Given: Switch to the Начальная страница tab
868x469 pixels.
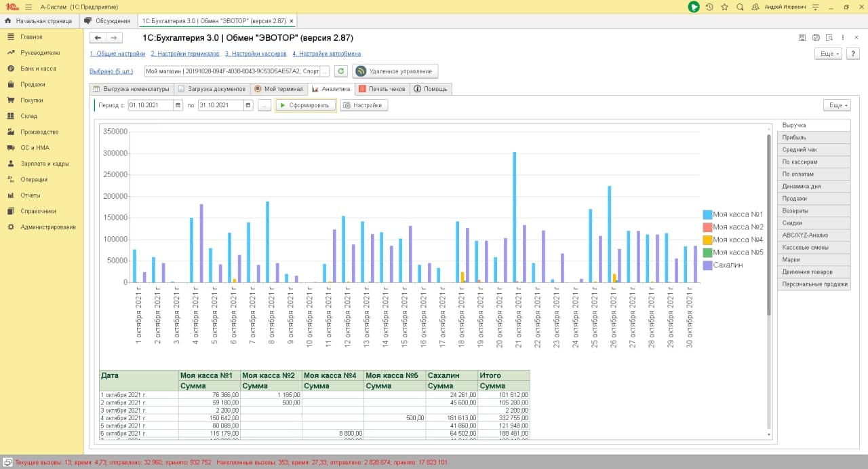Looking at the screenshot, I should (39, 21).
